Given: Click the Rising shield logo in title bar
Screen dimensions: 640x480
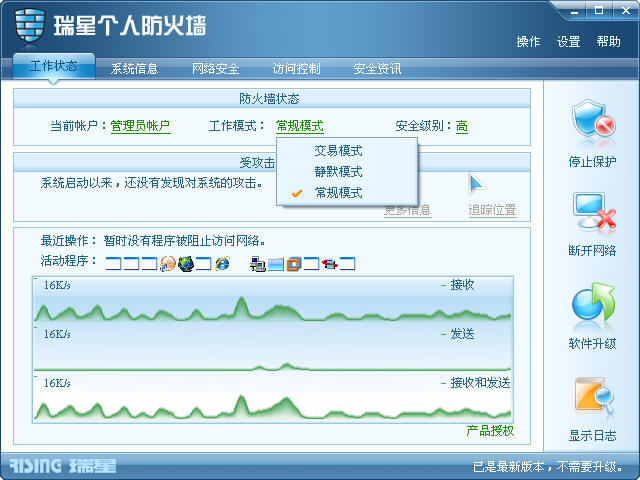Looking at the screenshot, I should (x=29, y=26).
